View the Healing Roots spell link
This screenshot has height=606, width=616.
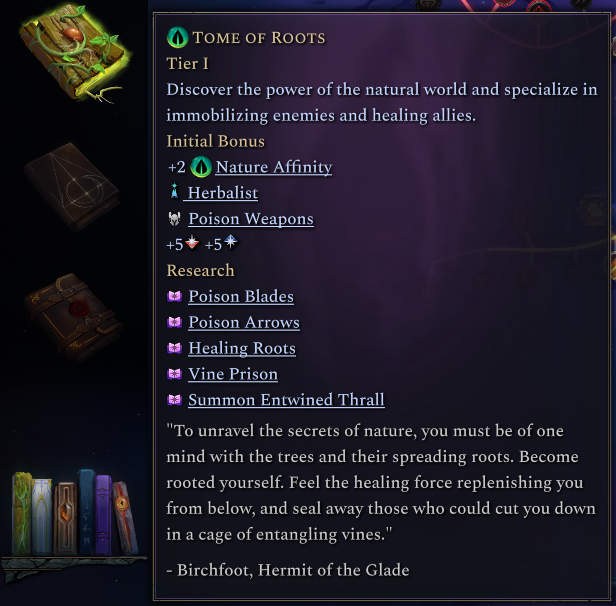point(241,348)
